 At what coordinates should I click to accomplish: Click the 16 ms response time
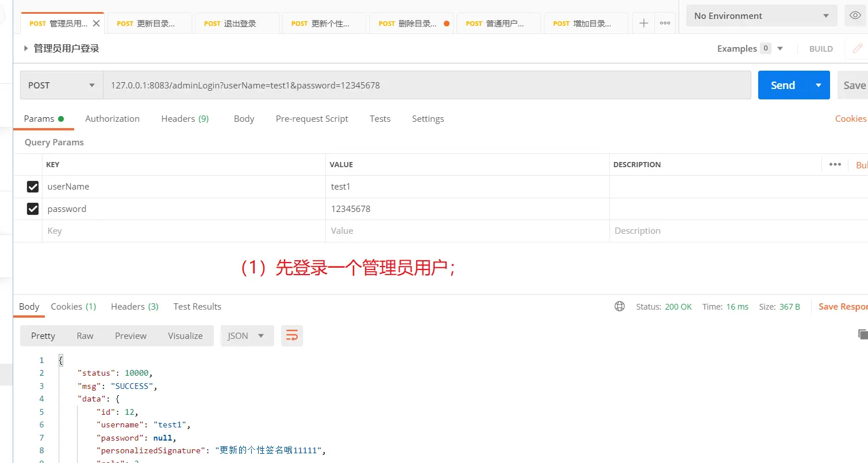click(x=738, y=307)
